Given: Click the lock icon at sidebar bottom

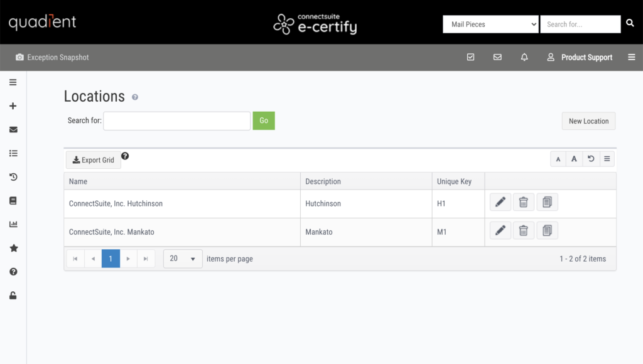Looking at the screenshot, I should click(13, 295).
